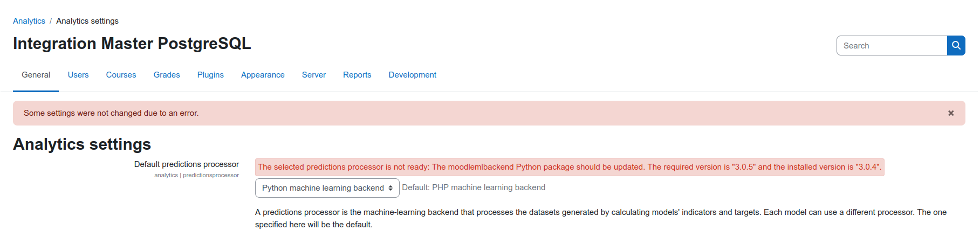Focus the Search input field

(892, 46)
